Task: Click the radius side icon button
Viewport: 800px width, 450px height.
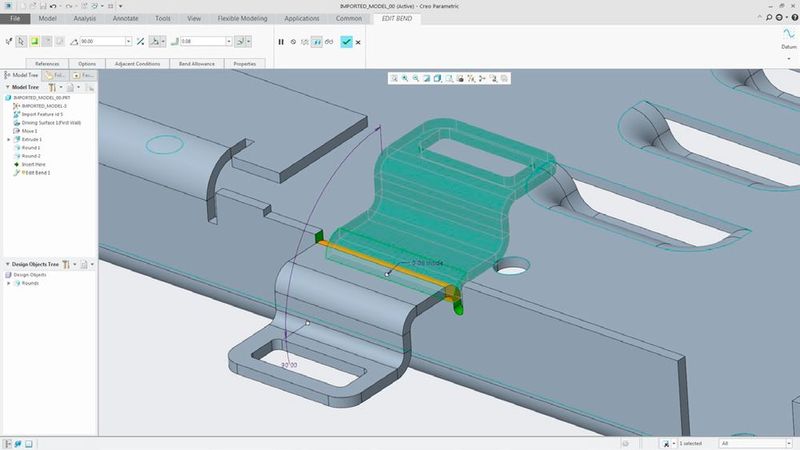Action: click(x=240, y=41)
